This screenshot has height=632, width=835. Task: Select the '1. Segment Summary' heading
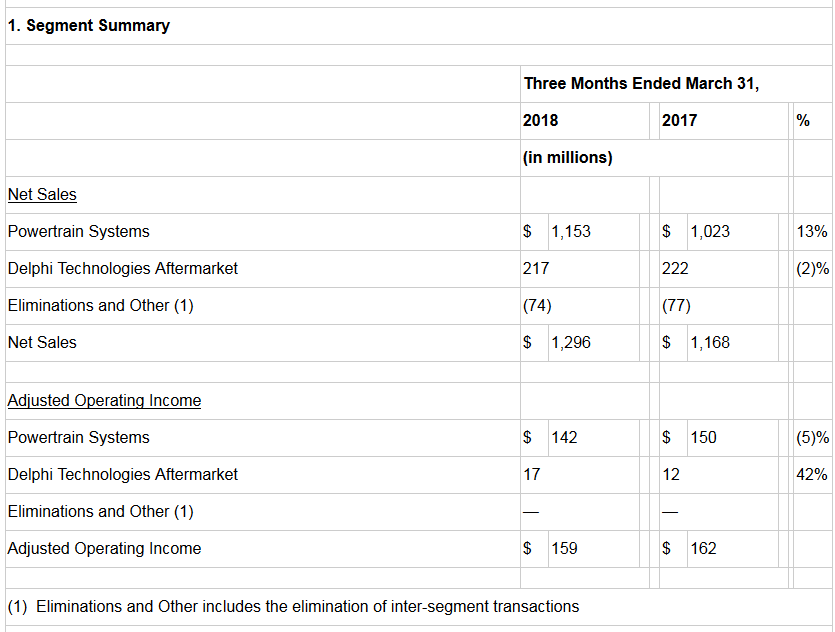click(x=89, y=26)
